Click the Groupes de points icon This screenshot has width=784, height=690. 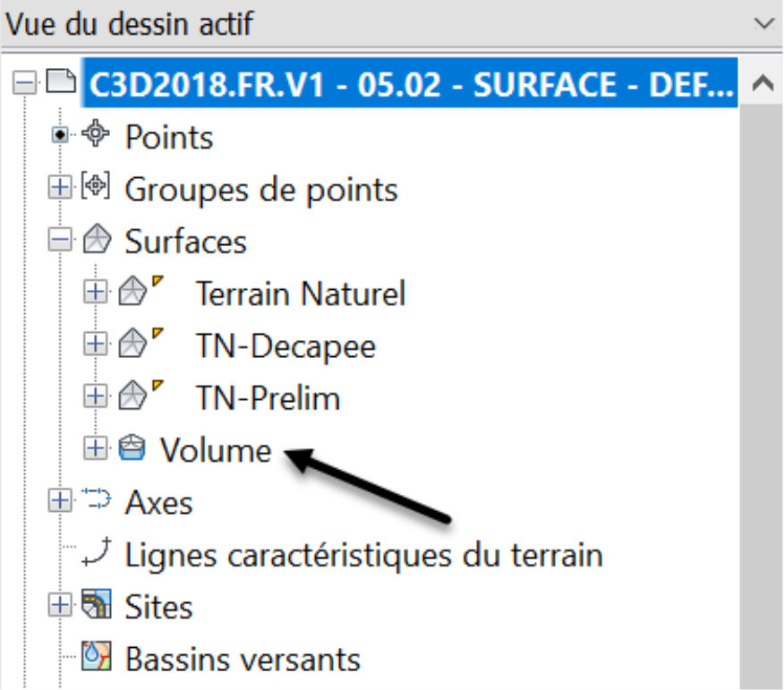click(96, 186)
